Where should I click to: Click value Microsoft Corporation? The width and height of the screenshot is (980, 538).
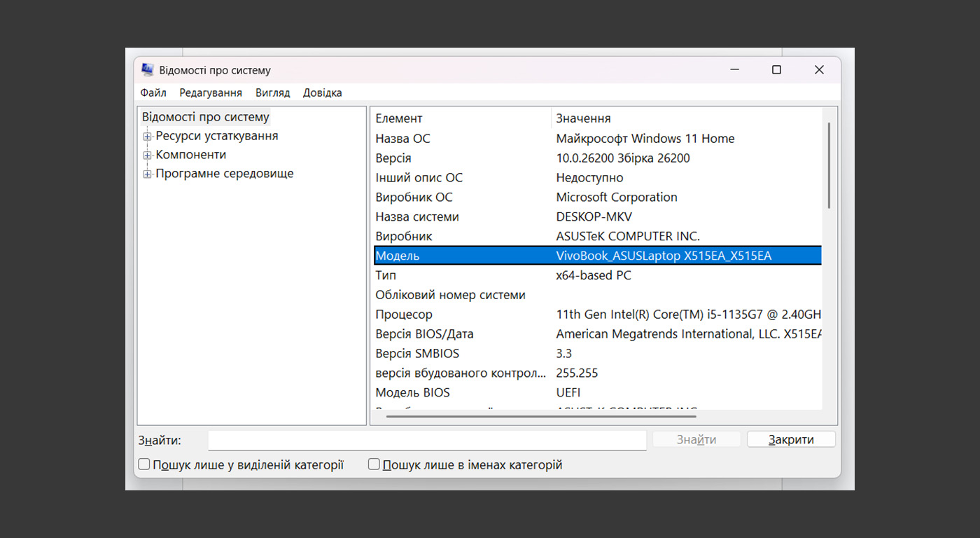coord(617,198)
